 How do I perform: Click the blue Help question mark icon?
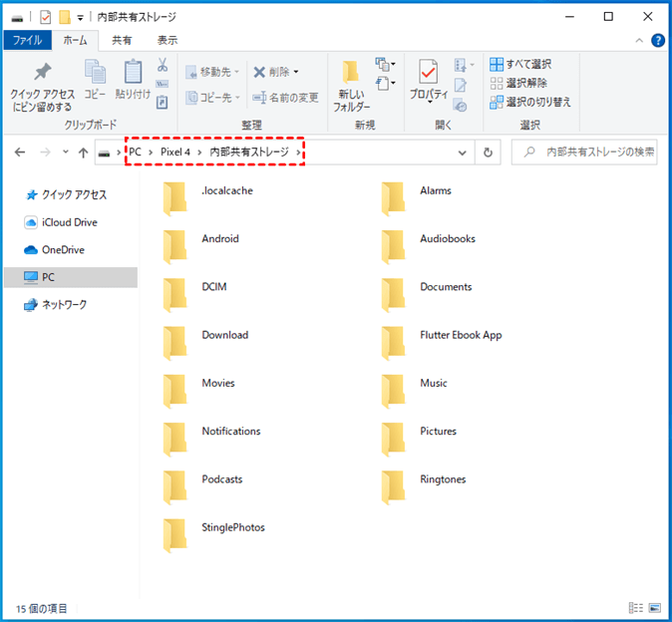[657, 41]
